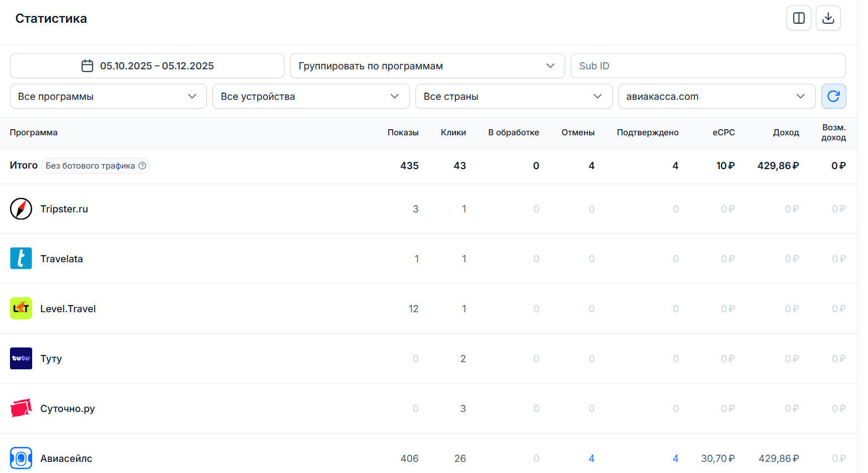Refresh the statistics table
Viewport: 868px width, 473px height.
coord(833,96)
